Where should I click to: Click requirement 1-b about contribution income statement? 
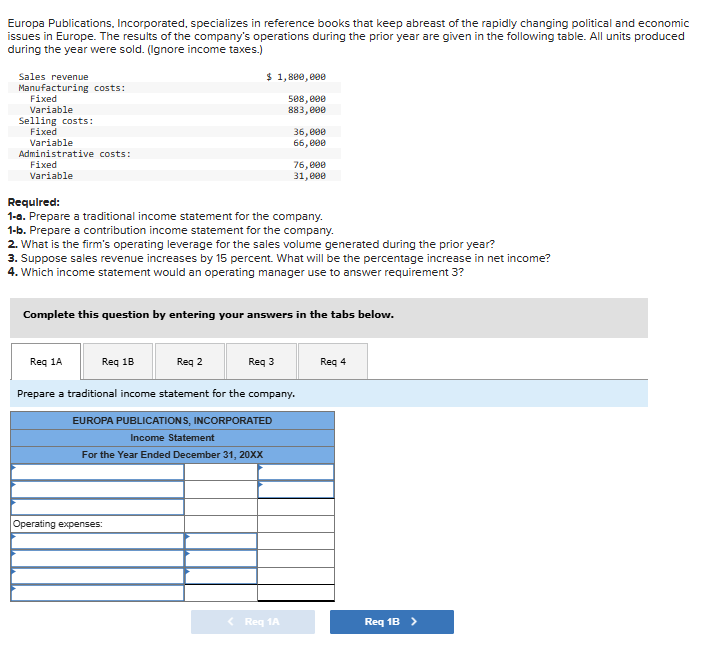pos(171,230)
